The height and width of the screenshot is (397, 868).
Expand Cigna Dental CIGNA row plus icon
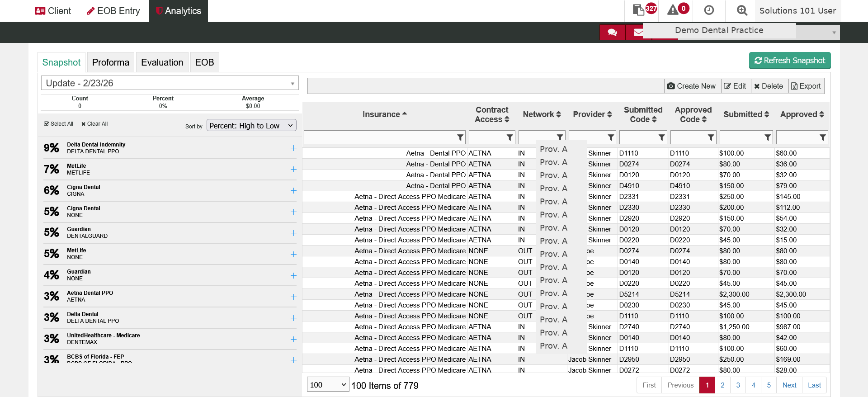pyautogui.click(x=293, y=190)
